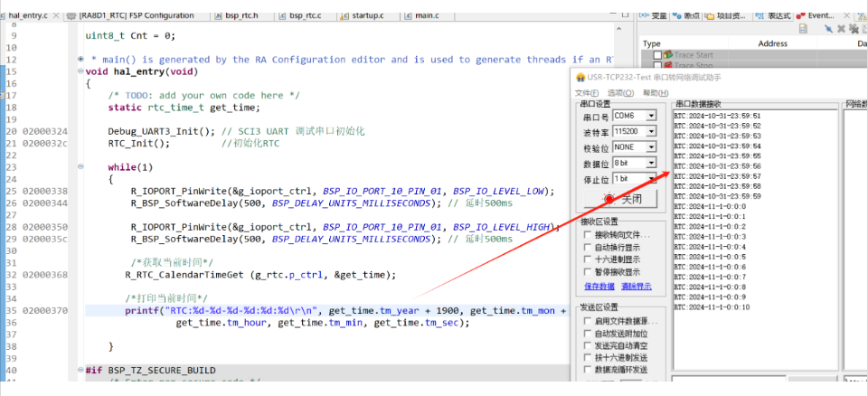
Task: Toggle the 暂停接收显示 checkbox
Action: click(x=588, y=272)
